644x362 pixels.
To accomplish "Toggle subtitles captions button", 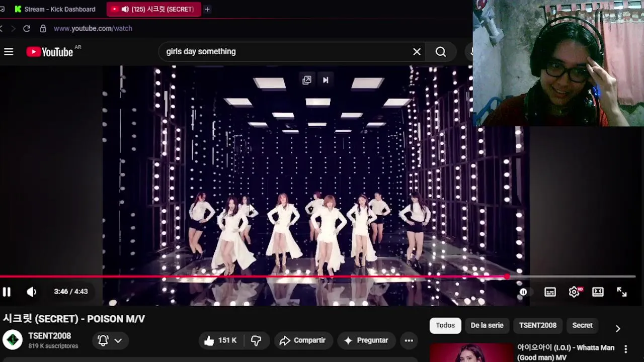I will [550, 292].
